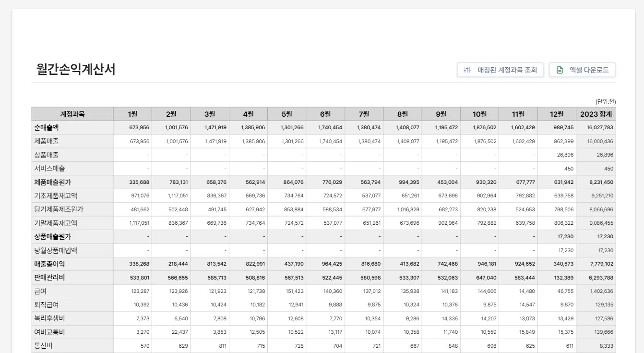This screenshot has width=644, height=353.
Task: Click the 급여 row label
Action: tap(40, 292)
